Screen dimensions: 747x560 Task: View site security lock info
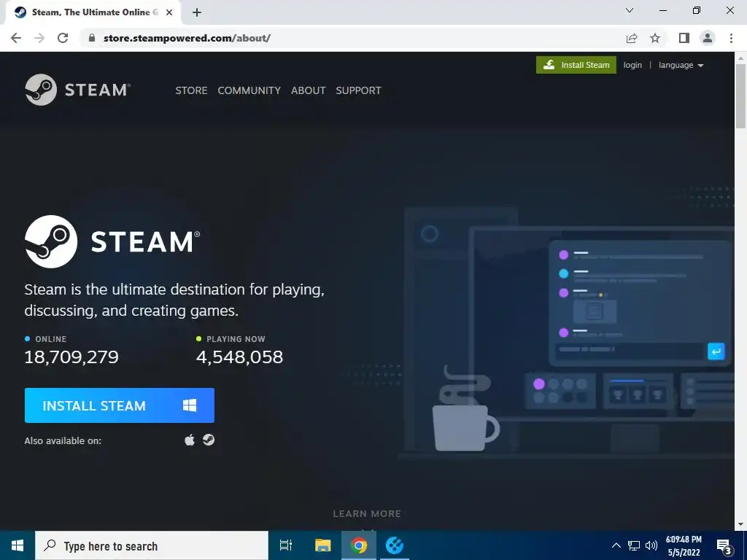[92, 38]
